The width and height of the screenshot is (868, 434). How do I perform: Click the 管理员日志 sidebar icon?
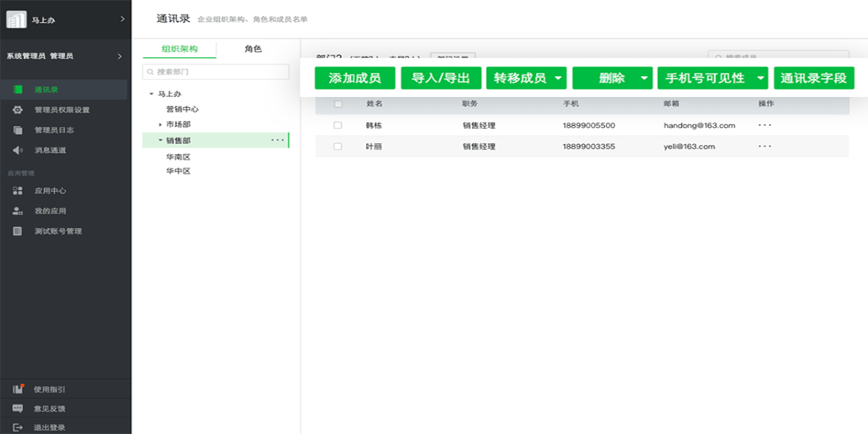coord(18,130)
